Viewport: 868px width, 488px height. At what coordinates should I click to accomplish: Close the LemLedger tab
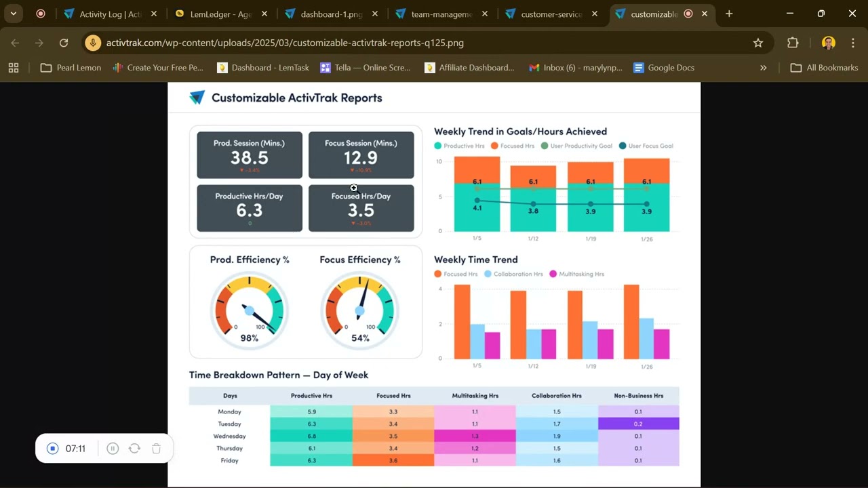coord(264,14)
